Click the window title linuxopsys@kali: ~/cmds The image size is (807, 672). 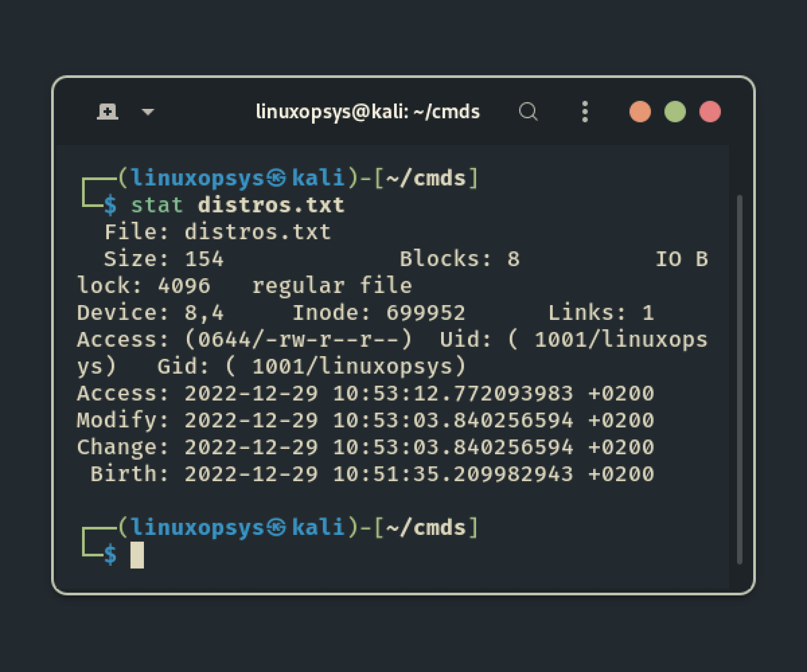(x=368, y=112)
